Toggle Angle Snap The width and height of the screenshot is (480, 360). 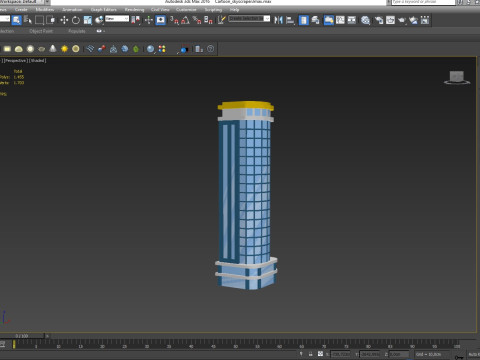186,20
